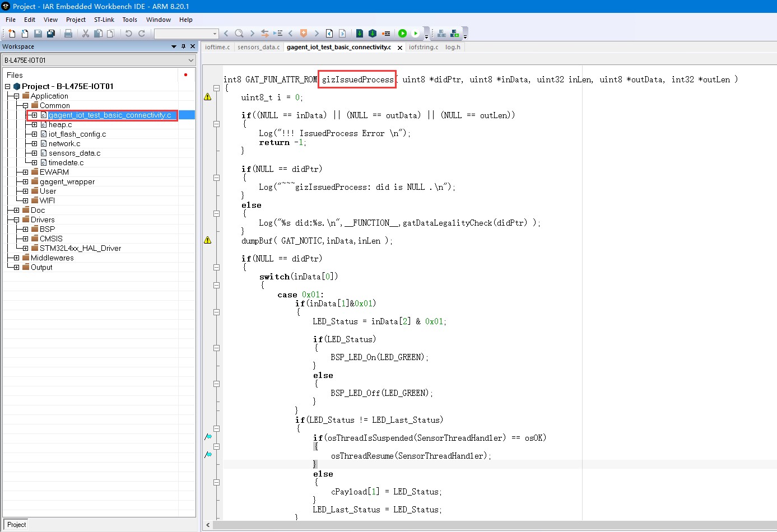Switch to the sensors_data.c tab
Viewport: 777px width, 532px height.
pyautogui.click(x=258, y=47)
